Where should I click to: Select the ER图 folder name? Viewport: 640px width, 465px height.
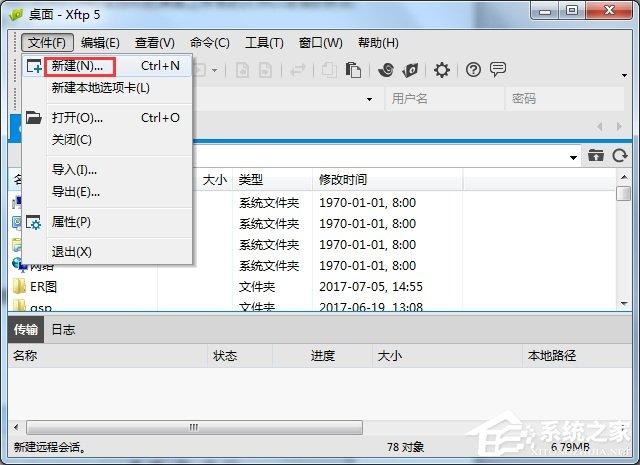coord(43,287)
